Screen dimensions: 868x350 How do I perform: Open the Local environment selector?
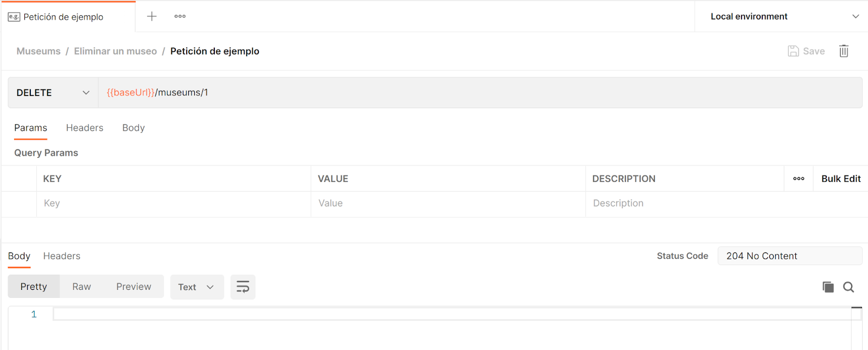pos(781,16)
